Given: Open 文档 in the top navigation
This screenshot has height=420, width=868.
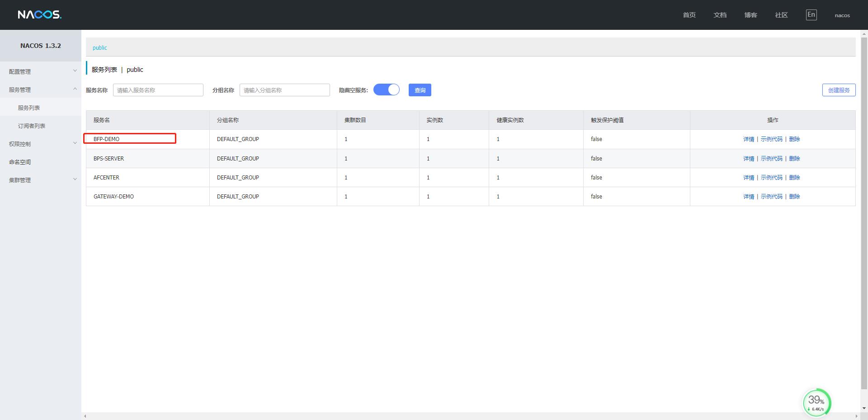Looking at the screenshot, I should (720, 15).
